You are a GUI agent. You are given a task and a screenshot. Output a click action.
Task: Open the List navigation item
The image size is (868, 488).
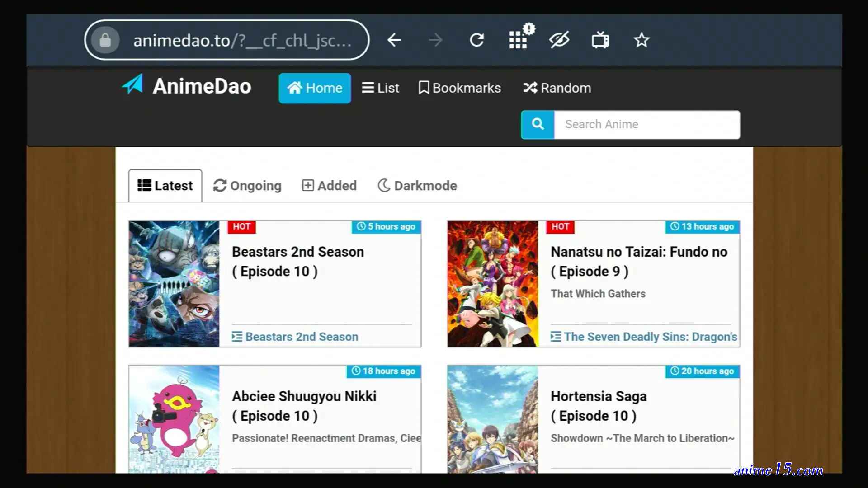tap(380, 88)
